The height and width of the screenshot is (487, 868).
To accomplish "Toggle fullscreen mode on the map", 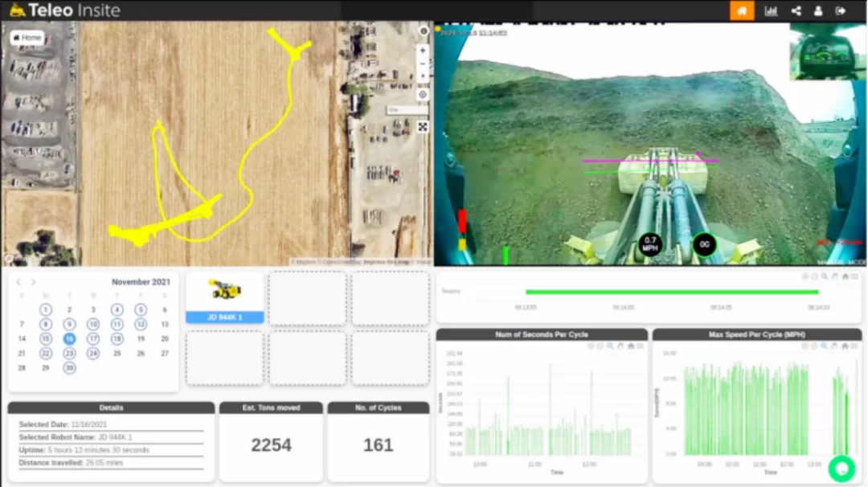I will point(423,126).
